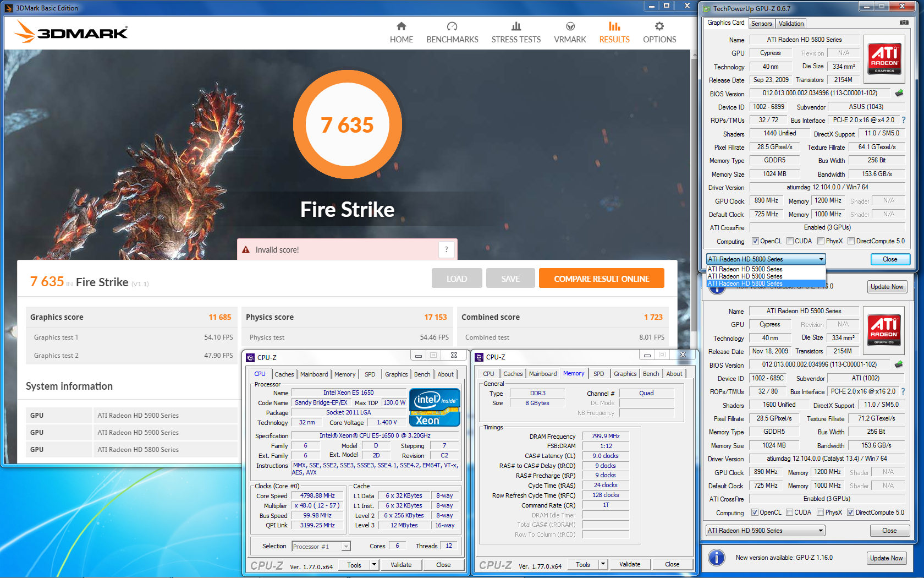Click the 7 635 score circle

click(347, 124)
